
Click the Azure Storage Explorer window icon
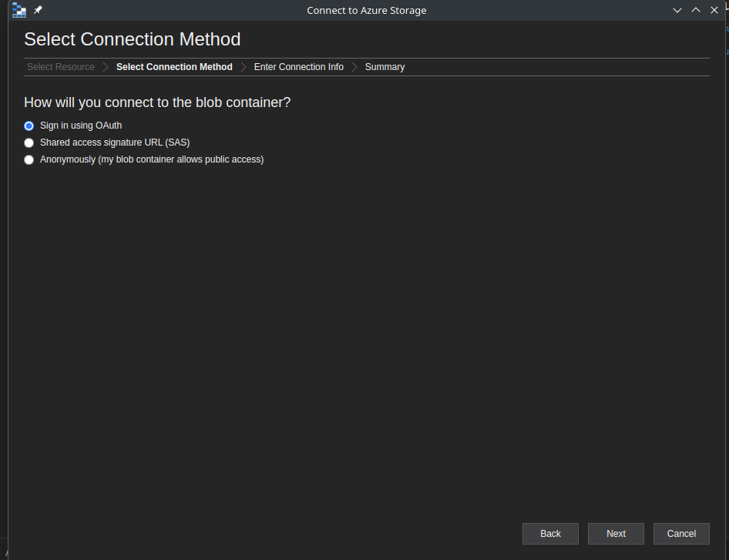[19, 10]
